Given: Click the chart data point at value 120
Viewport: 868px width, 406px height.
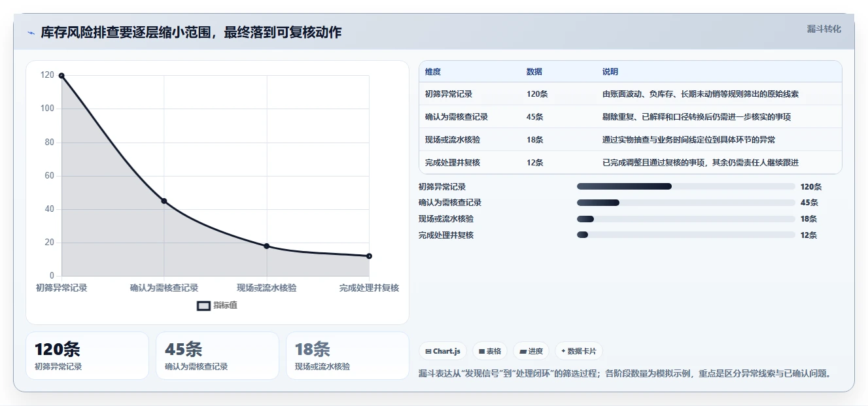Looking at the screenshot, I should [x=61, y=76].
